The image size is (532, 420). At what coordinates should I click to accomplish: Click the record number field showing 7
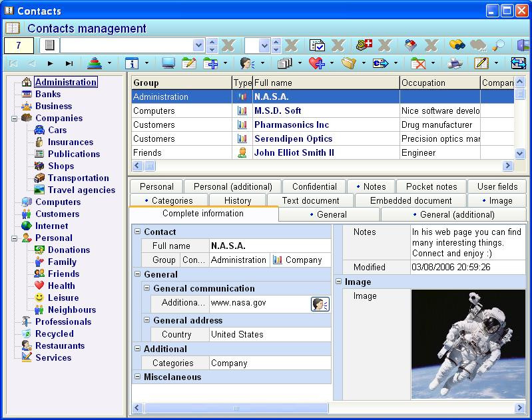(19, 45)
